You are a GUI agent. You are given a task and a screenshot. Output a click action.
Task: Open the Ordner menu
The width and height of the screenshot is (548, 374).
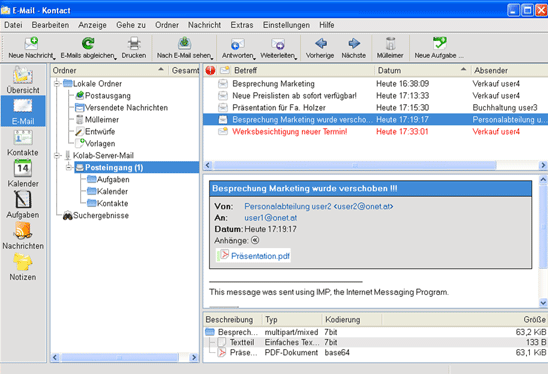pyautogui.click(x=167, y=25)
